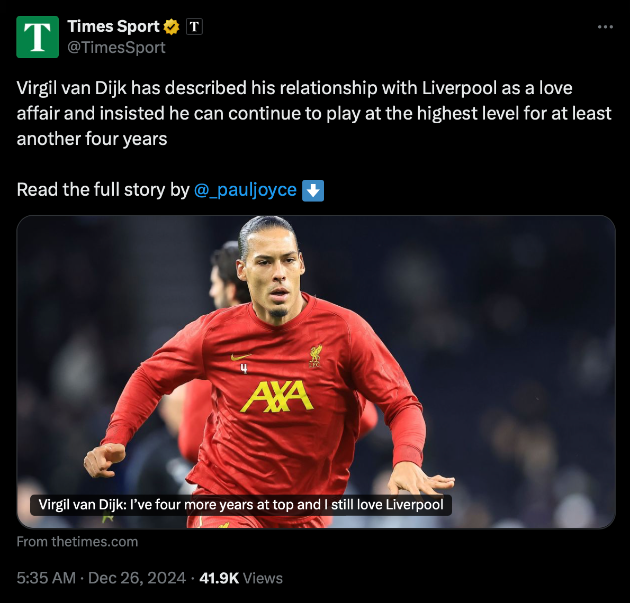The image size is (630, 603).
Task: Click the Nike swoosh on the jersey
Action: [241, 356]
